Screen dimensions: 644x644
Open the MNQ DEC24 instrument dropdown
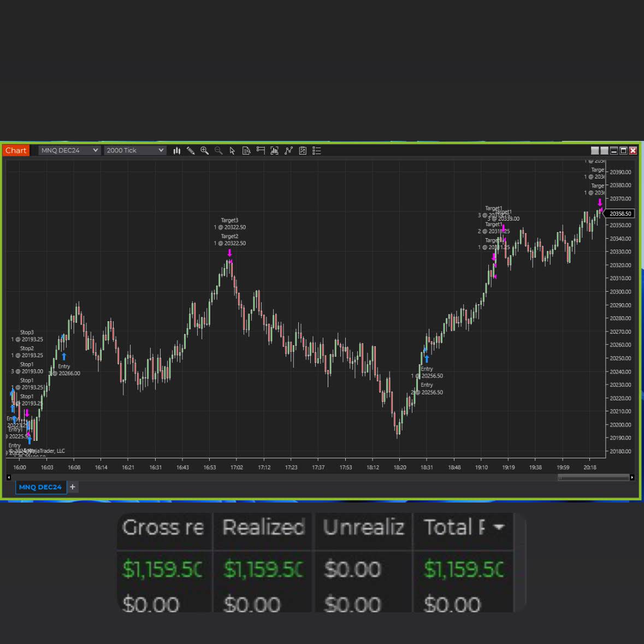pyautogui.click(x=69, y=150)
